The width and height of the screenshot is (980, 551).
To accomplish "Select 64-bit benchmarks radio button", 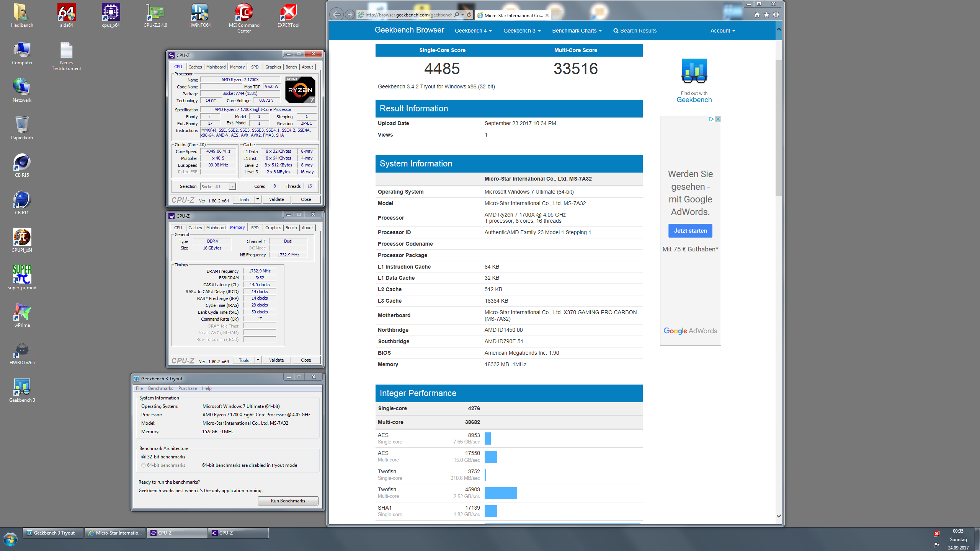I will [144, 465].
